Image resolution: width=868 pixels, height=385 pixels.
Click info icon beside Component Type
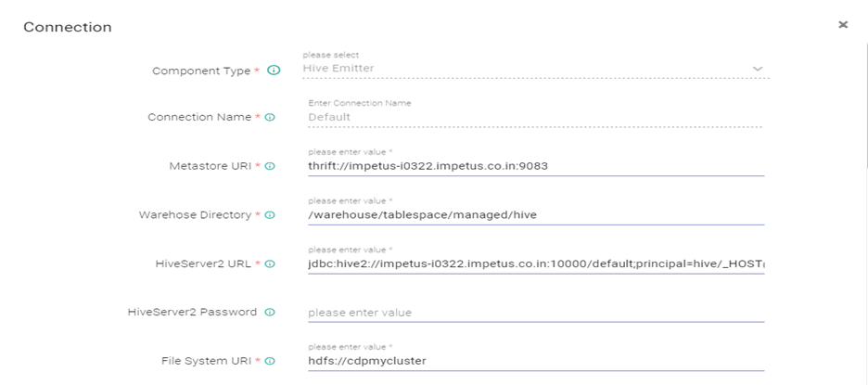click(274, 71)
